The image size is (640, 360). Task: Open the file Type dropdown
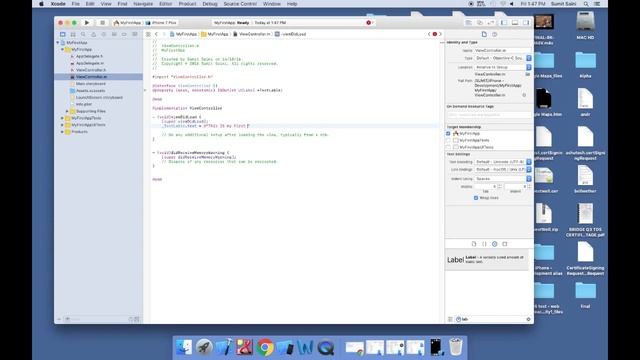503,58
